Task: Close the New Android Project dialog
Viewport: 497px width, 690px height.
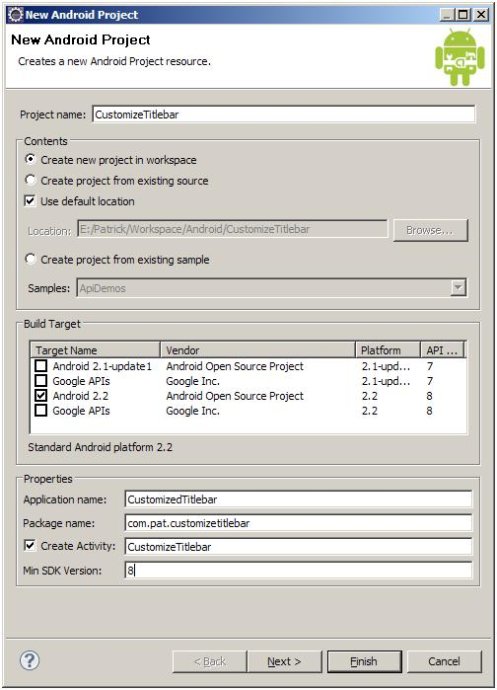Action: point(481,15)
